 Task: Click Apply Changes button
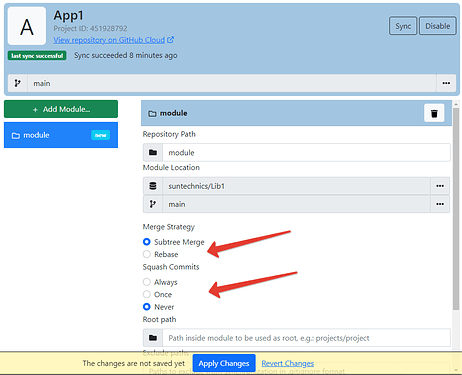coord(224,363)
